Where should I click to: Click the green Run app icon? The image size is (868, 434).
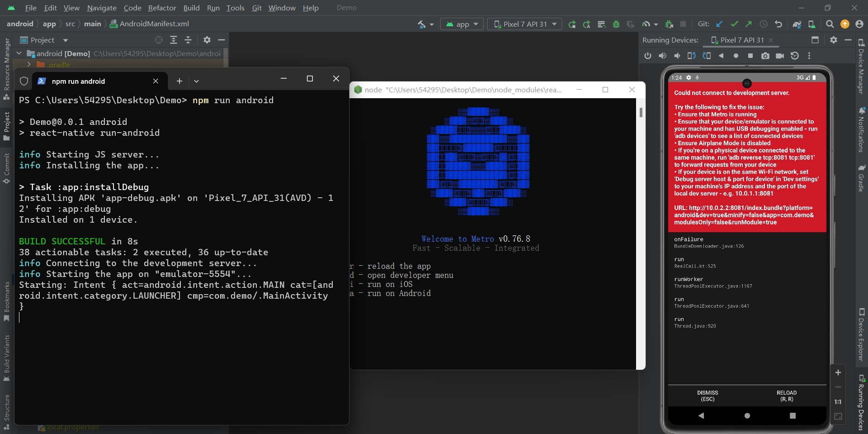tap(572, 24)
